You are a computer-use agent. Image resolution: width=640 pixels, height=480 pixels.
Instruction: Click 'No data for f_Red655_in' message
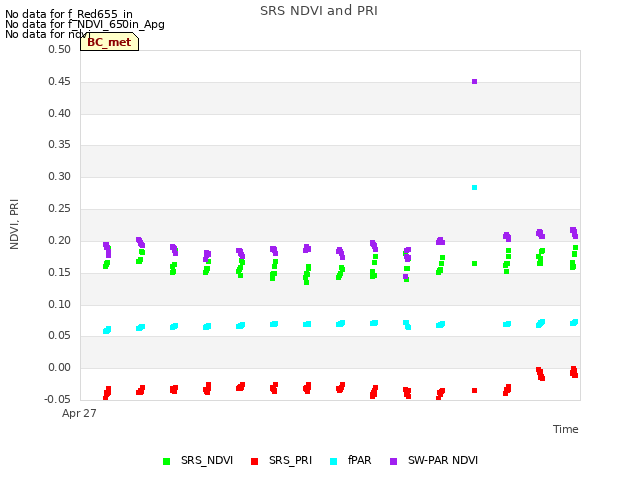69,14
